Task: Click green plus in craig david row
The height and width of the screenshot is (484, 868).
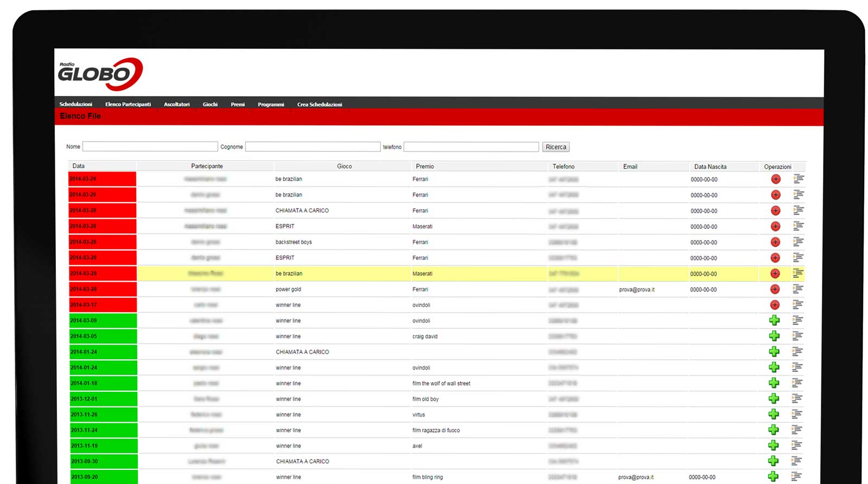Action: 774,336
